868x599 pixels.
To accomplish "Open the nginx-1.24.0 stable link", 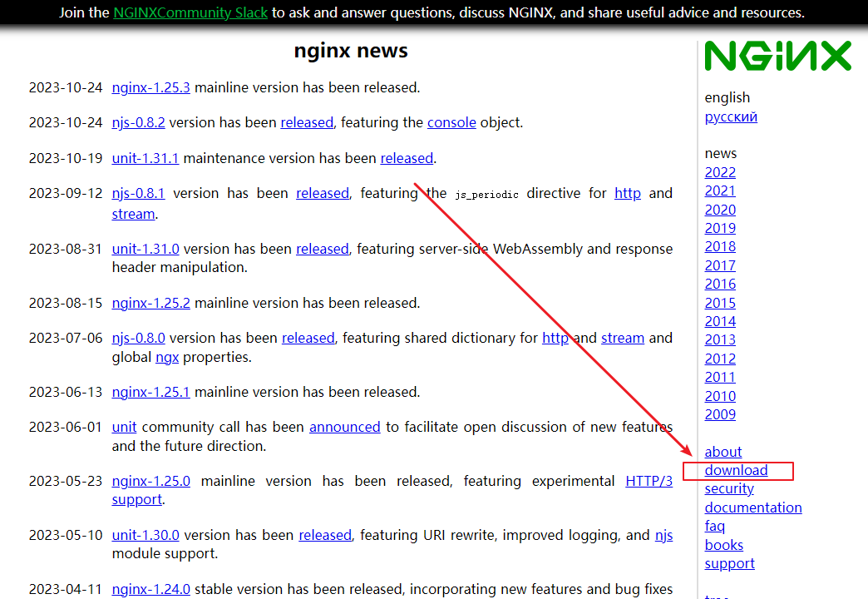I will [151, 589].
